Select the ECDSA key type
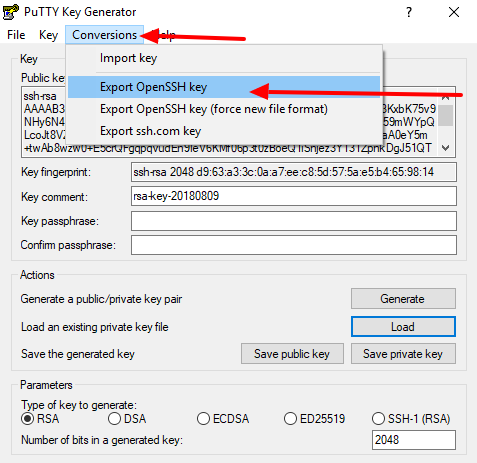 [x=223, y=419]
